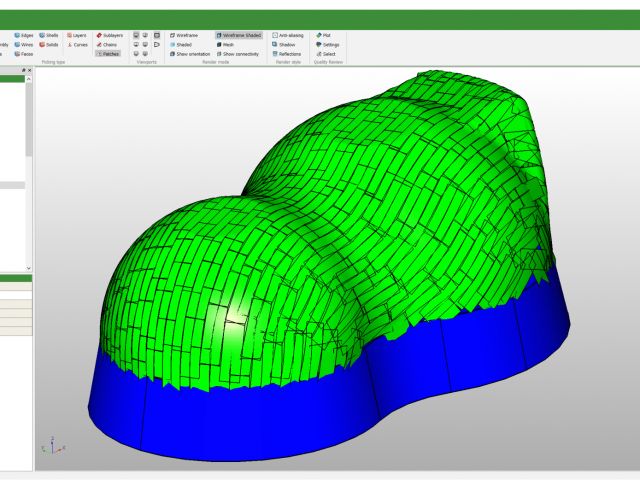The height and width of the screenshot is (480, 640).
Task: Set render mode to Shaded
Action: point(181,44)
